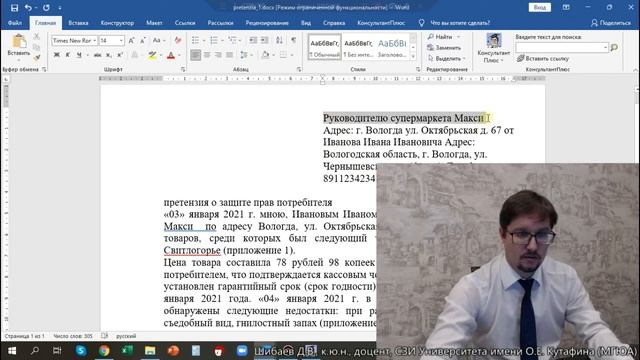Increase the font size
Screen dimensions: 640x360
[131, 40]
